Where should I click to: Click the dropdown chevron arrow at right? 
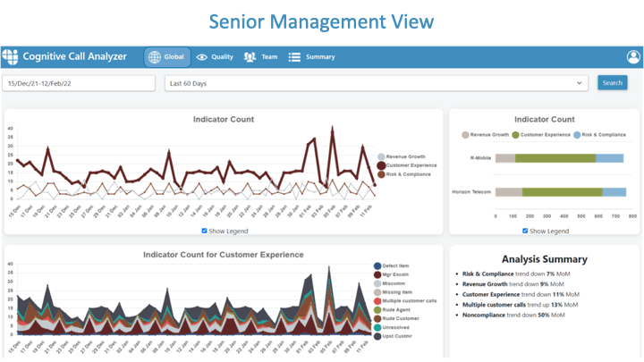580,83
